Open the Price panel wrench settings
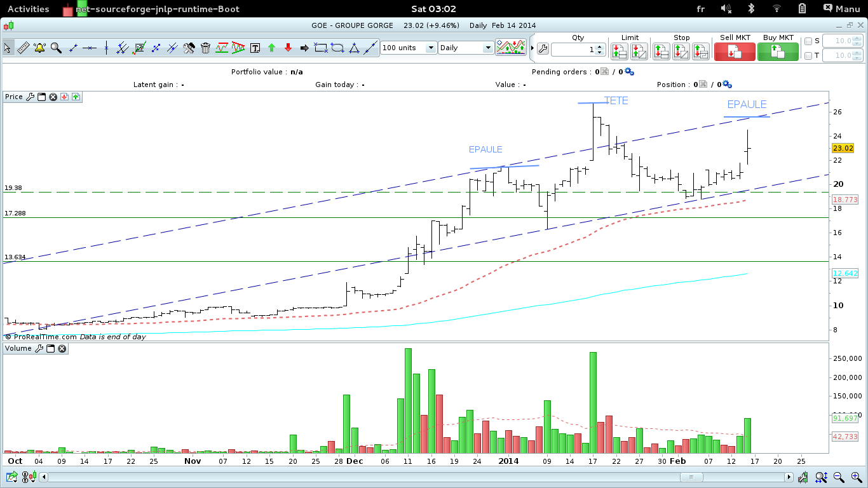The image size is (868, 488). (x=29, y=97)
